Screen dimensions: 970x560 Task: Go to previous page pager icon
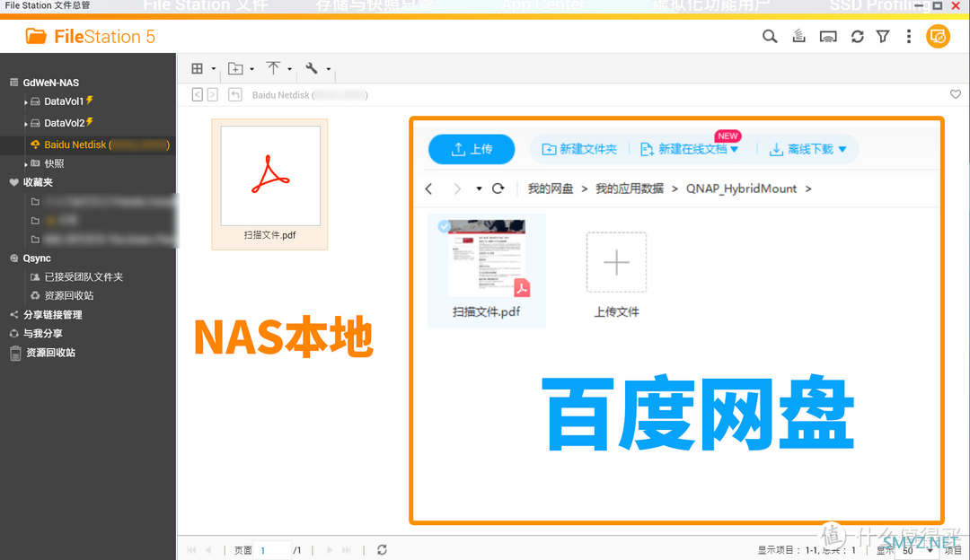click(207, 549)
